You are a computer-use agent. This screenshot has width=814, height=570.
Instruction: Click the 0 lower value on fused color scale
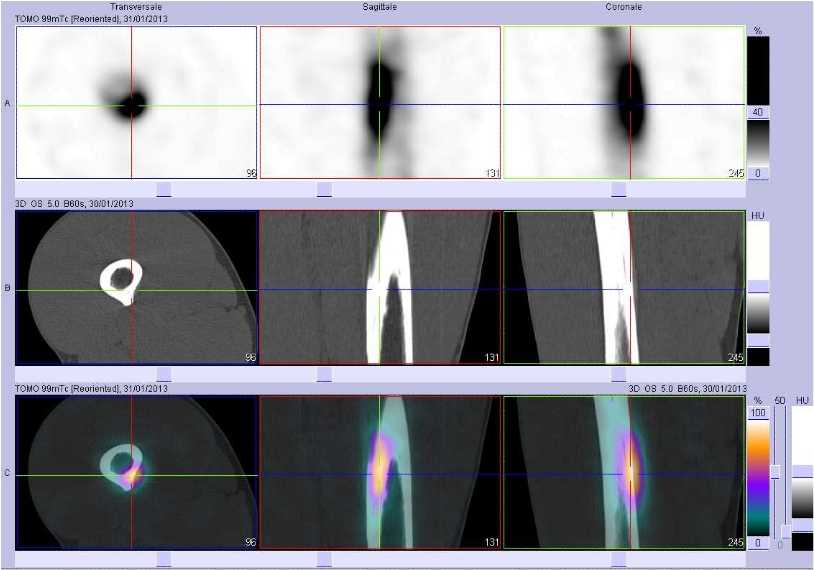tap(758, 542)
